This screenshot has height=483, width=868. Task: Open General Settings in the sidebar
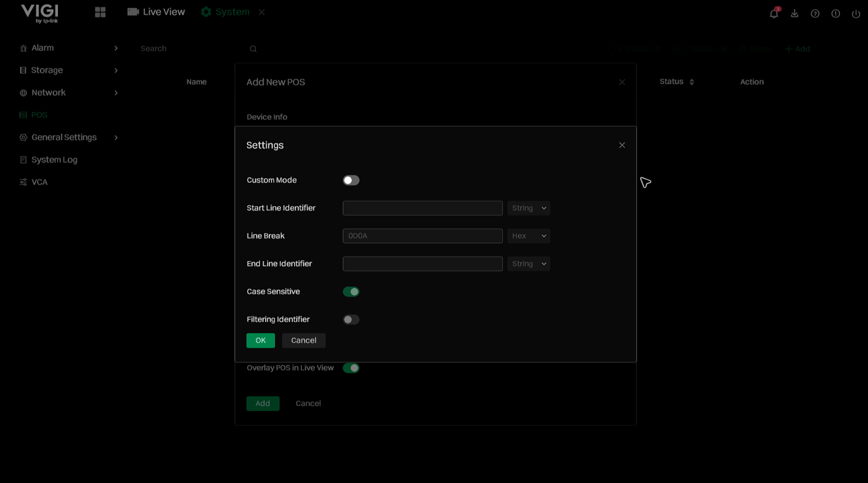pyautogui.click(x=64, y=137)
